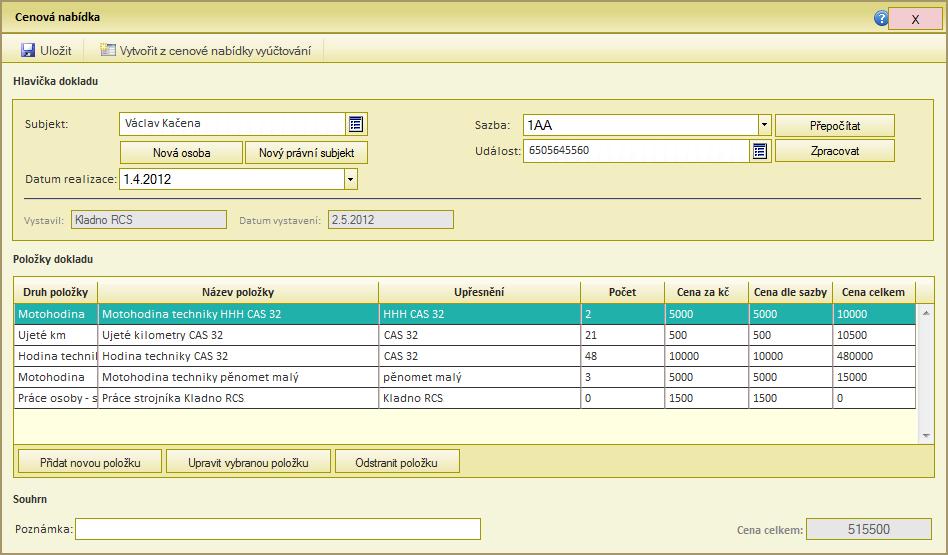Click Cena celkem cell 15000
948x555 pixels.
click(x=874, y=377)
